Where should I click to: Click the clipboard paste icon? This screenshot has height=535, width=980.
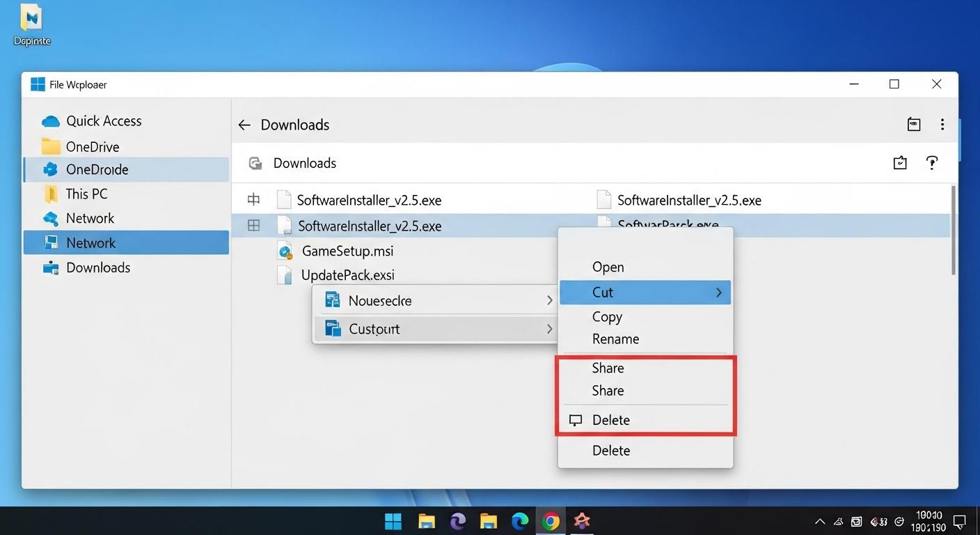[899, 162]
